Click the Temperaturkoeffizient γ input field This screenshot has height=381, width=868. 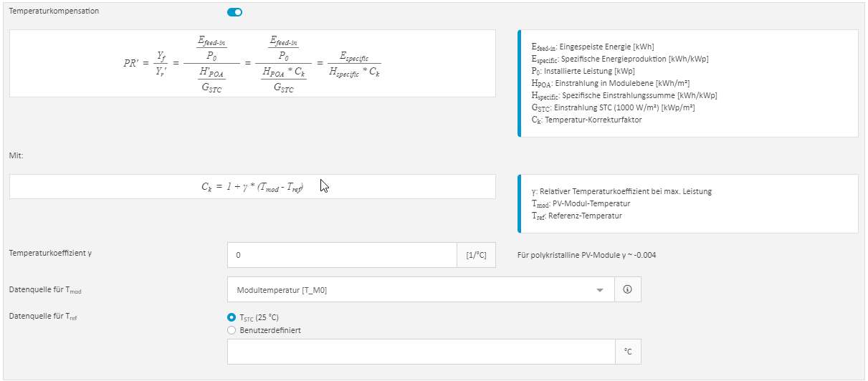click(342, 255)
